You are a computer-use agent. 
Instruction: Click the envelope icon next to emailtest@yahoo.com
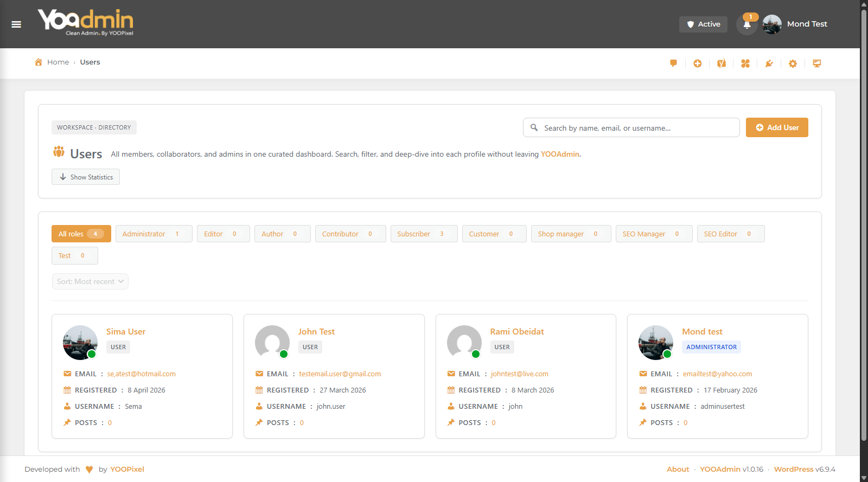pyautogui.click(x=643, y=374)
